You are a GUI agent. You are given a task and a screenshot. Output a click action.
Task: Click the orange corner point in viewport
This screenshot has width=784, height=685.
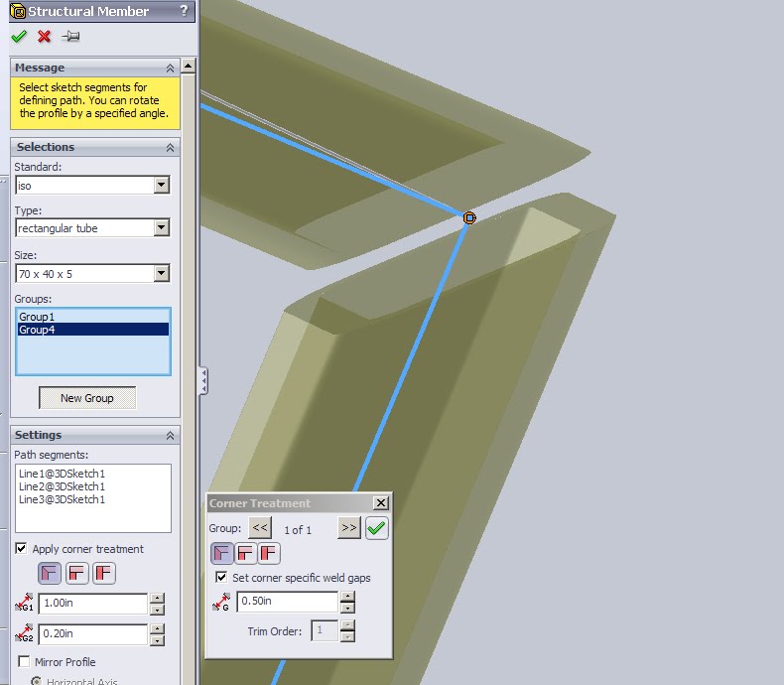(469, 217)
